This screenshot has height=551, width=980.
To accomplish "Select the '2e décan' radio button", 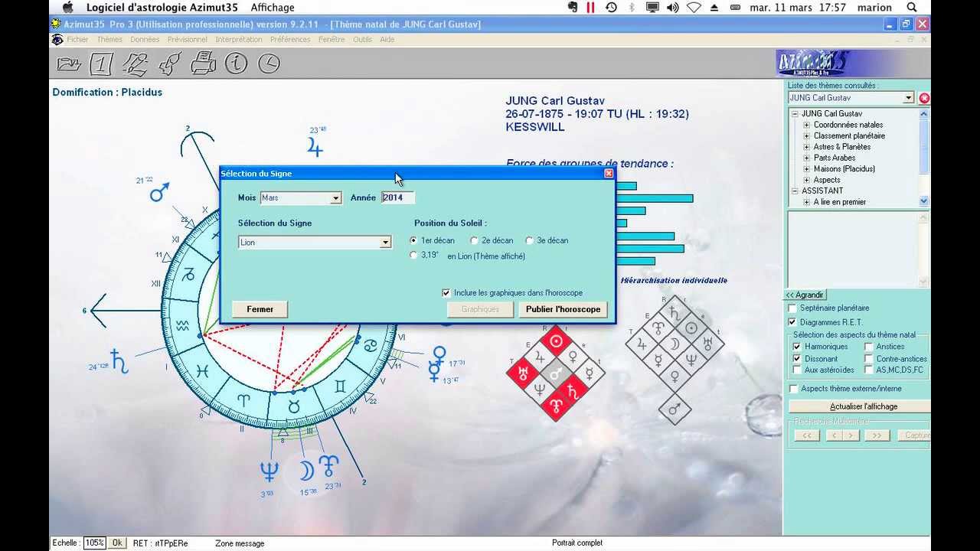I will (475, 240).
